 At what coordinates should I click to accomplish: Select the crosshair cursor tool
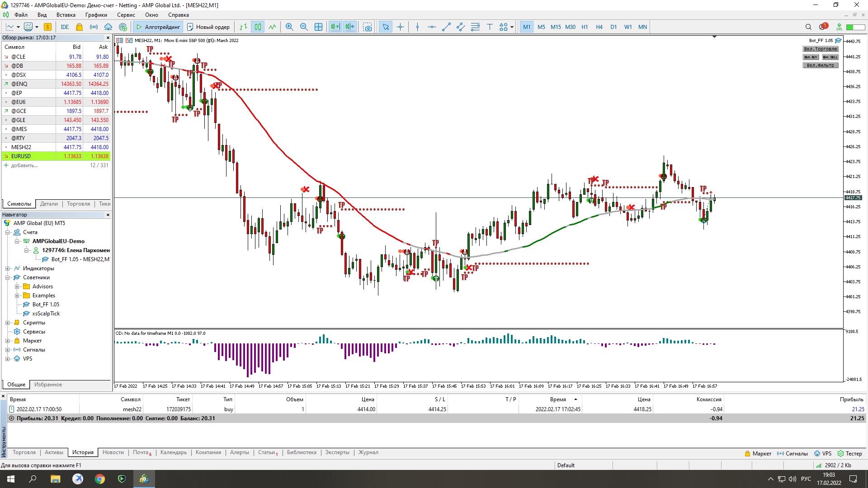tap(400, 27)
